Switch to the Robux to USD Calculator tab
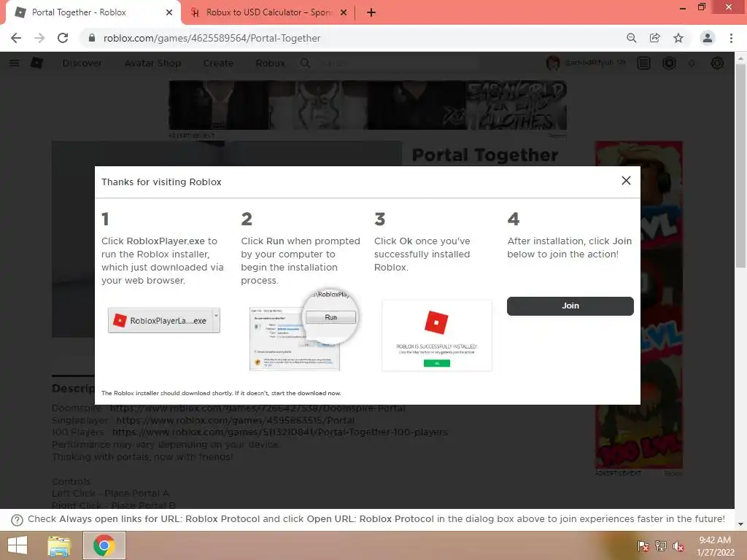This screenshot has height=560, width=747. click(268, 12)
